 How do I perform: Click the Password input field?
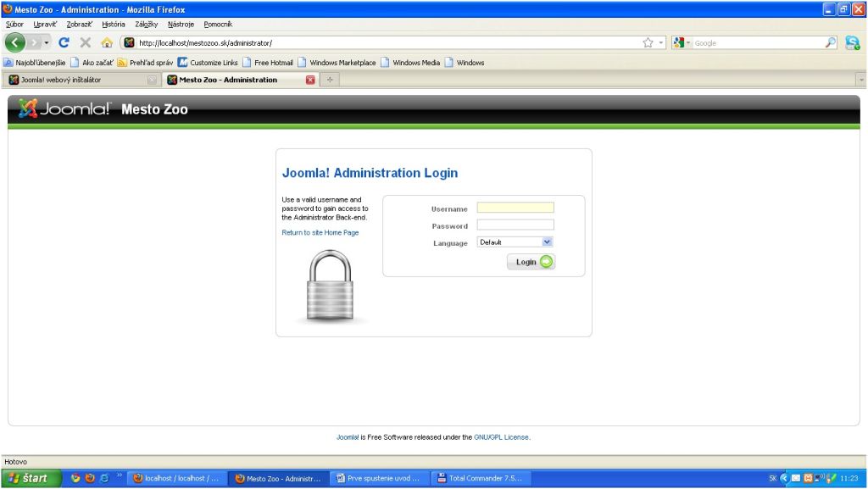pyautogui.click(x=515, y=225)
